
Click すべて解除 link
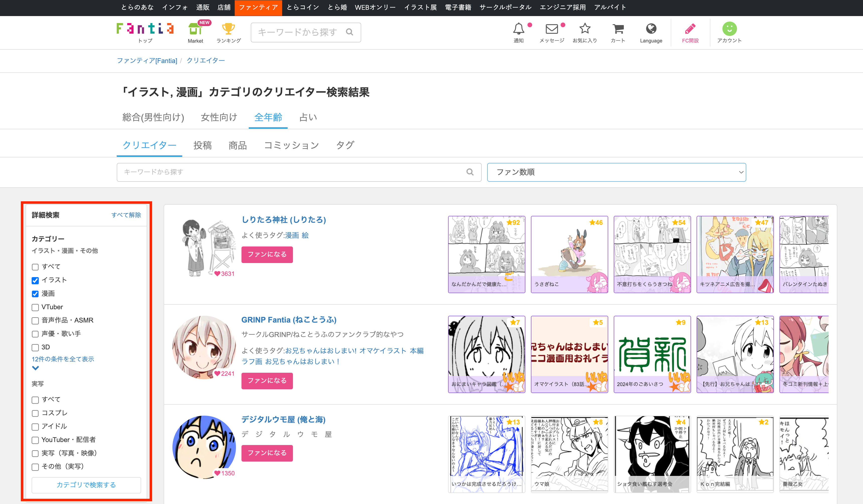tap(126, 215)
